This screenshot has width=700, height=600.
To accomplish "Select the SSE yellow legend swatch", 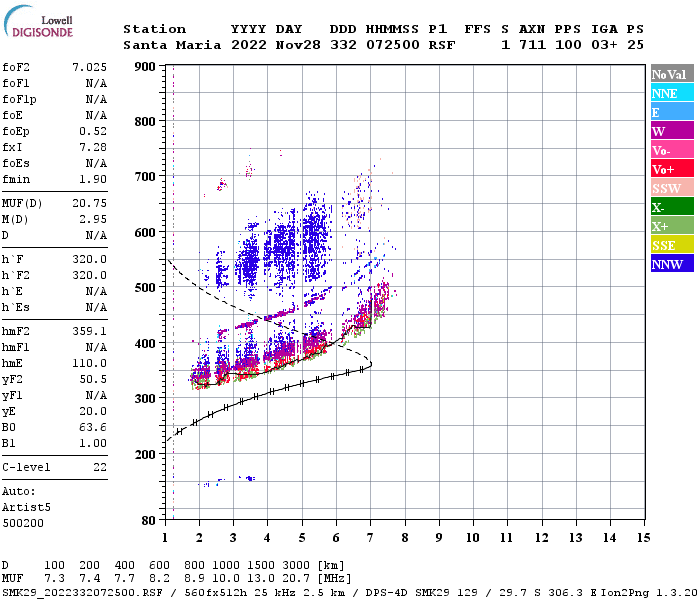I will (672, 245).
